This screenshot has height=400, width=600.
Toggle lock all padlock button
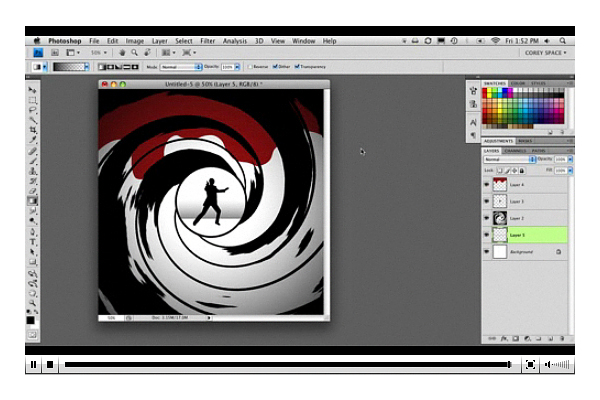(522, 170)
